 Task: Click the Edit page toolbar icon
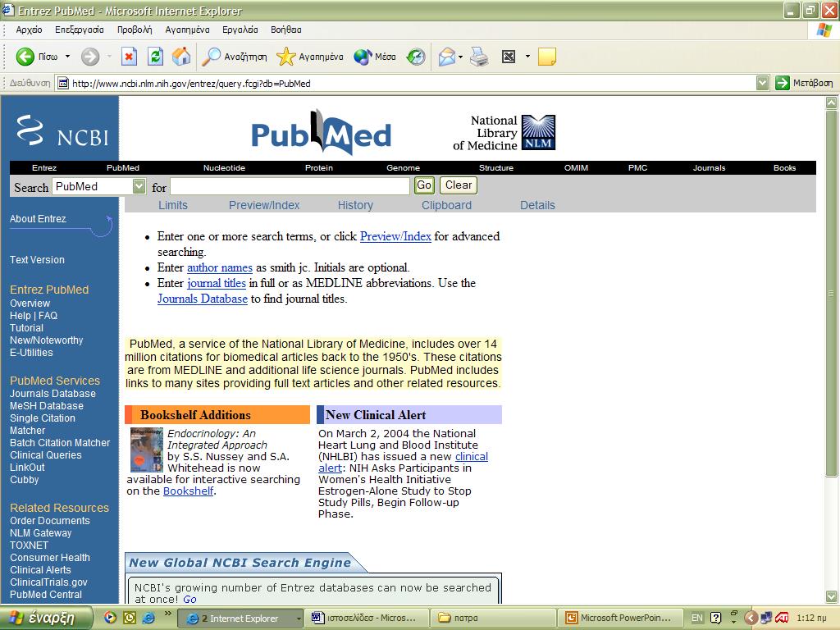(509, 57)
